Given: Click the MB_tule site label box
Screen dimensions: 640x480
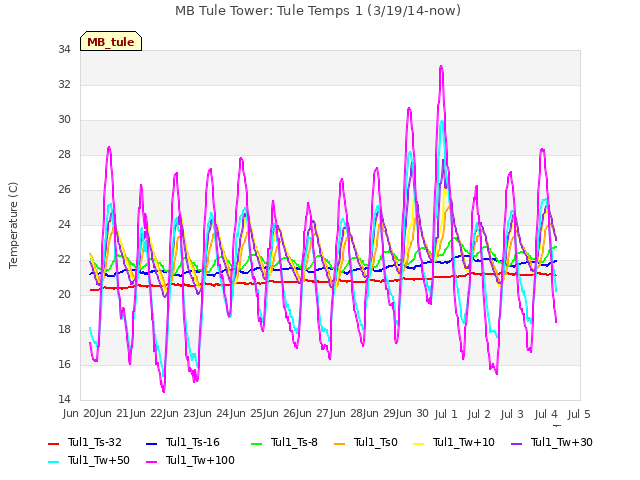Looking at the screenshot, I should [111, 42].
